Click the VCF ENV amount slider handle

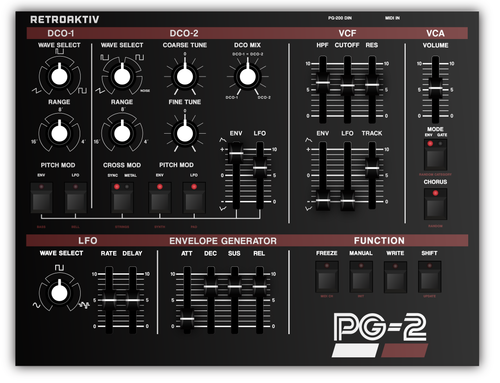(x=323, y=201)
